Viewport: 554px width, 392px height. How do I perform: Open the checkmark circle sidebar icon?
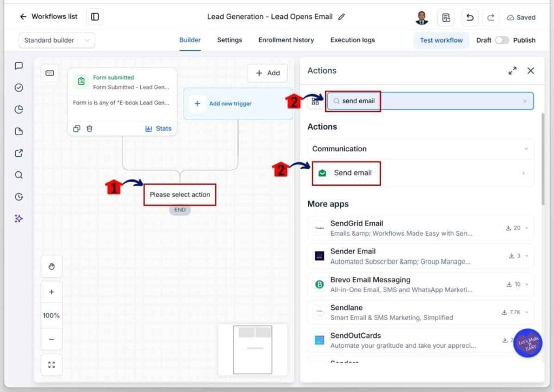pos(19,88)
